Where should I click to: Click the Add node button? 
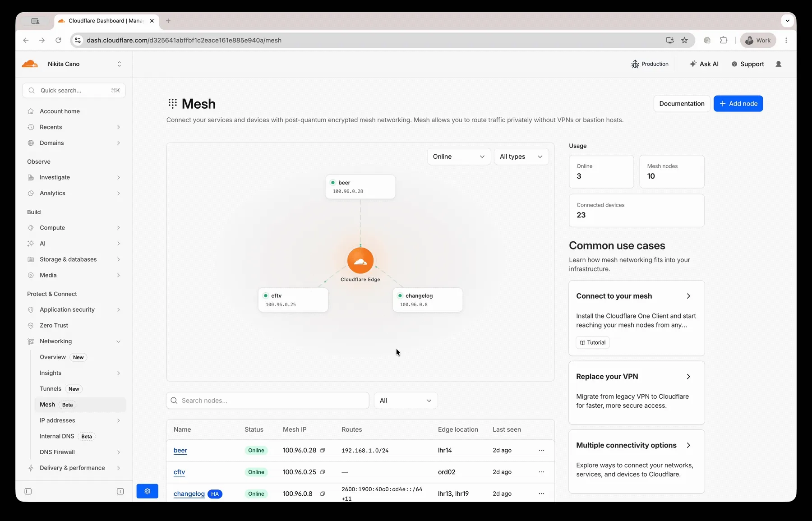(738, 104)
